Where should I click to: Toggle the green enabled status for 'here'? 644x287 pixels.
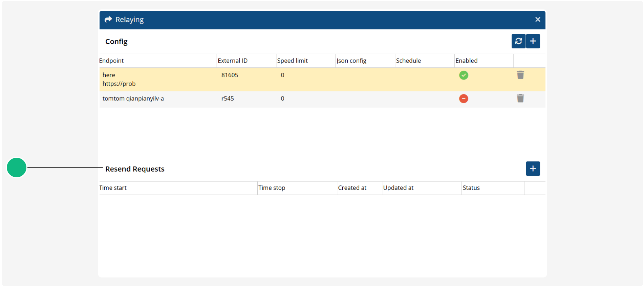[464, 75]
